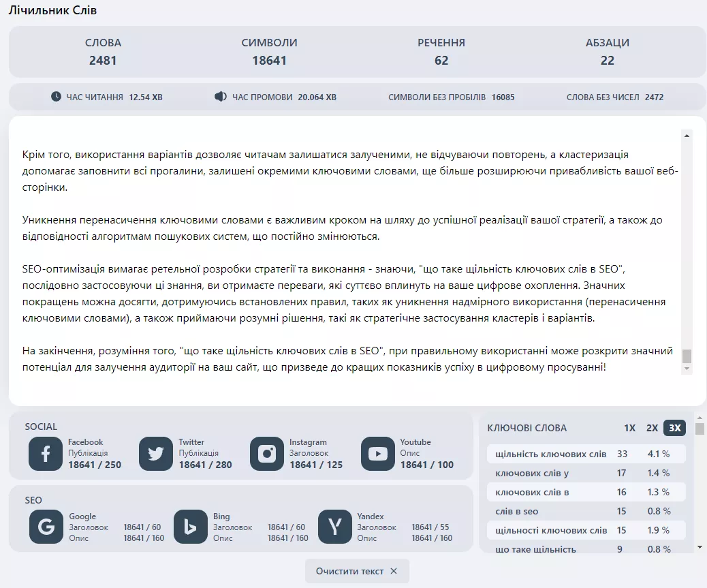Click the Twitter bird icon
The height and width of the screenshot is (588, 707).
156,454
